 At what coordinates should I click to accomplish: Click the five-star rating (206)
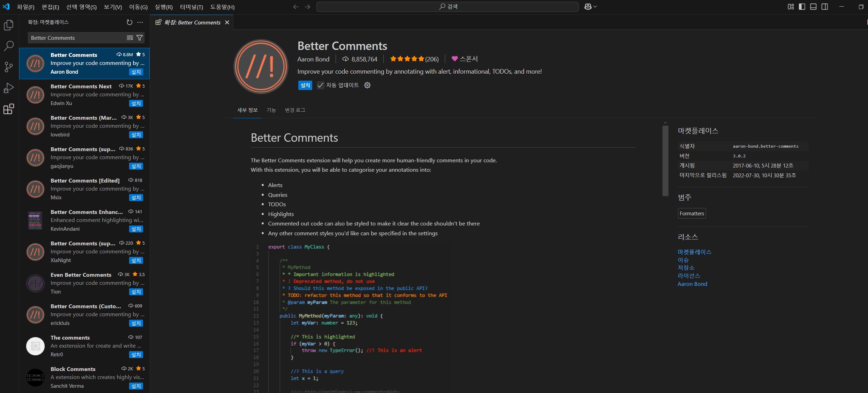(414, 59)
